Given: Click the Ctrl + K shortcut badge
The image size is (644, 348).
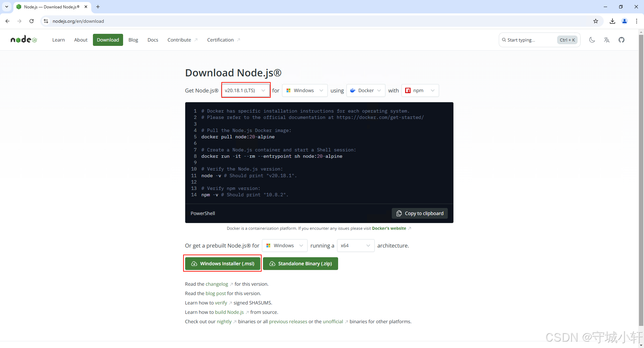Looking at the screenshot, I should point(567,40).
